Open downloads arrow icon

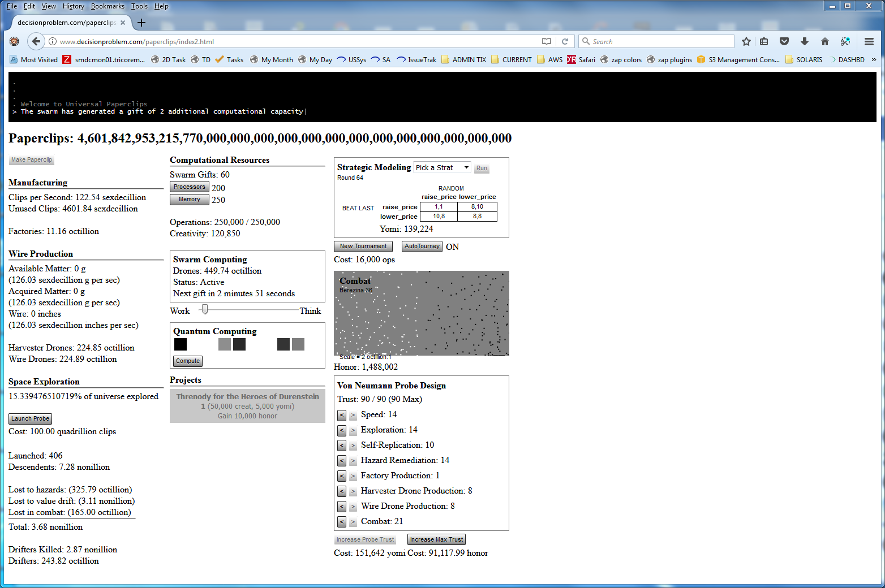click(805, 41)
